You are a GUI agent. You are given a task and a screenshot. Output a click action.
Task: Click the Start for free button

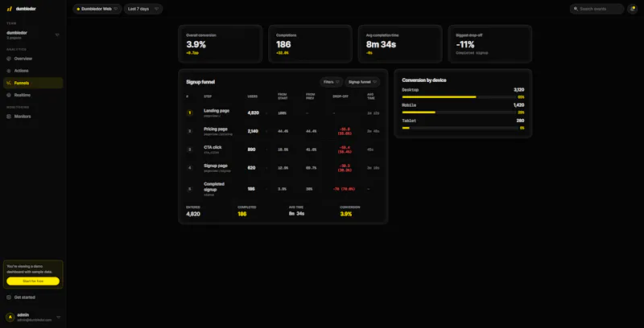pyautogui.click(x=33, y=281)
